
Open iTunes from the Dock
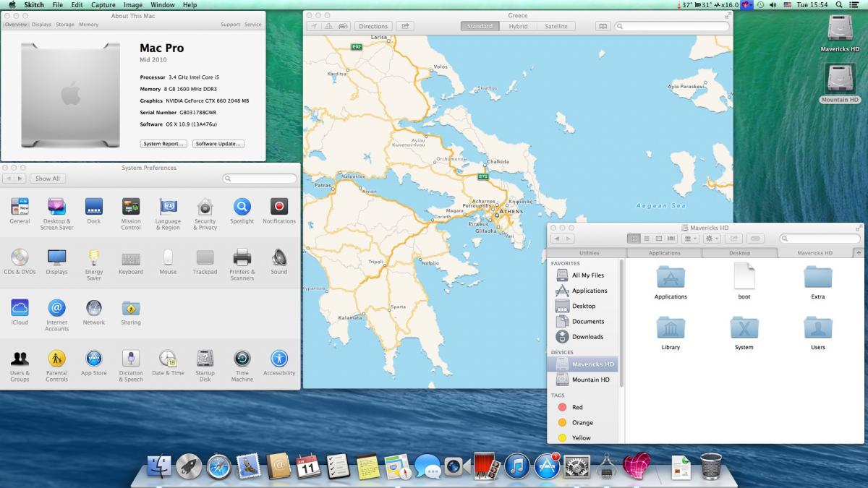517,466
